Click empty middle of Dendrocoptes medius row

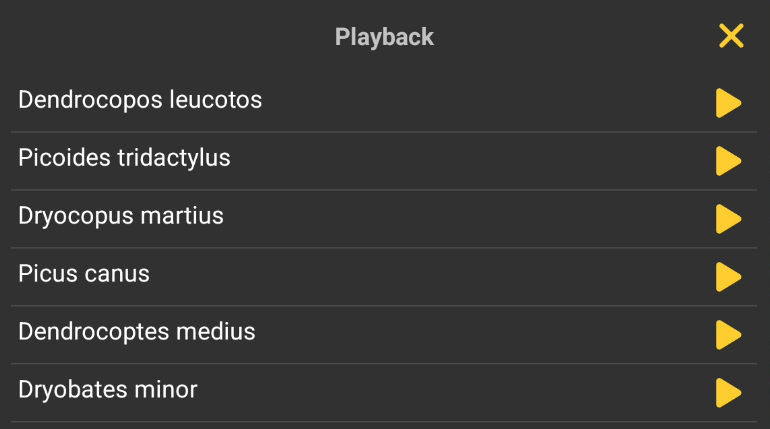pyautogui.click(x=480, y=334)
